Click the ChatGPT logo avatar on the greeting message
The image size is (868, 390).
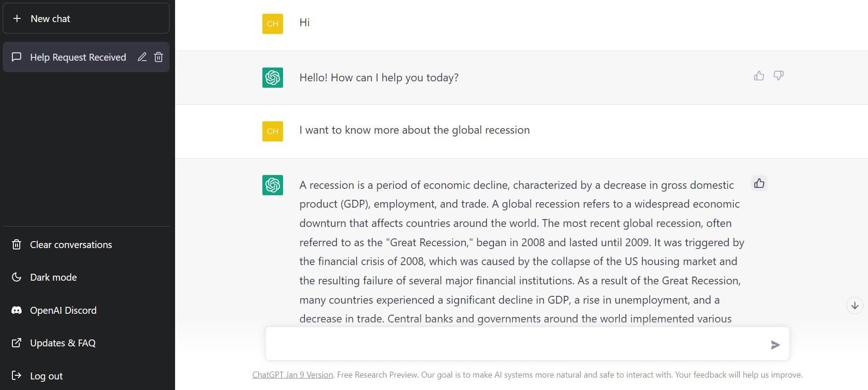coord(272,78)
